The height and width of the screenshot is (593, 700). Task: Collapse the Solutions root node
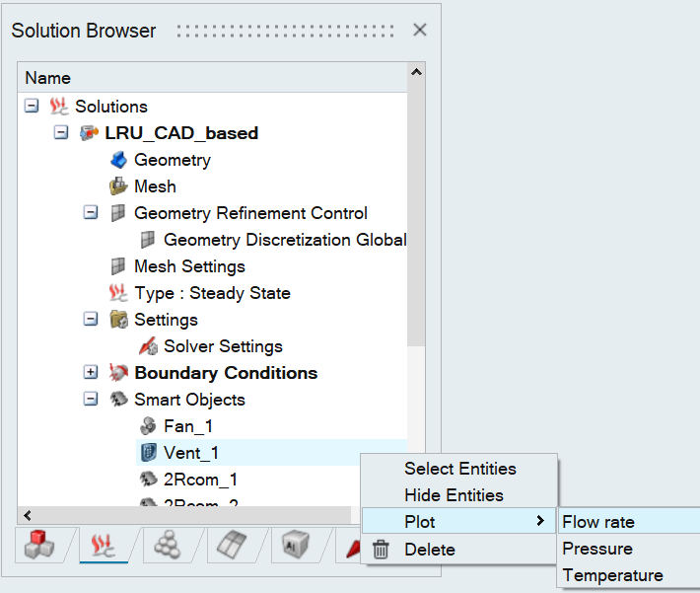(x=32, y=107)
